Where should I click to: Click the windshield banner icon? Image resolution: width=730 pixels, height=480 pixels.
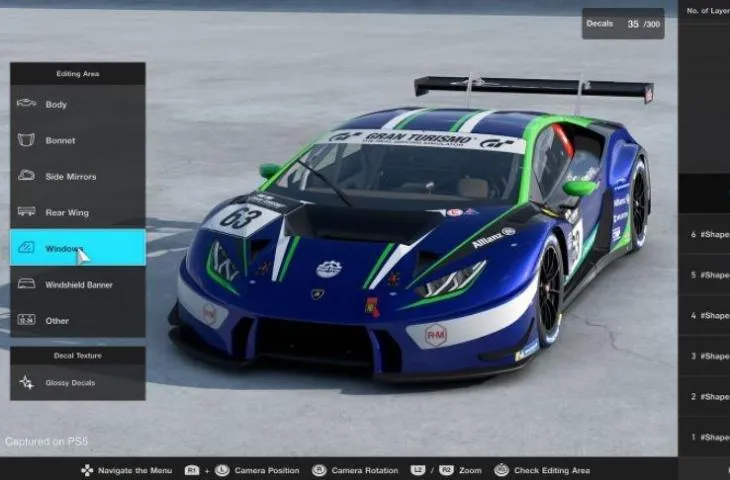26,284
